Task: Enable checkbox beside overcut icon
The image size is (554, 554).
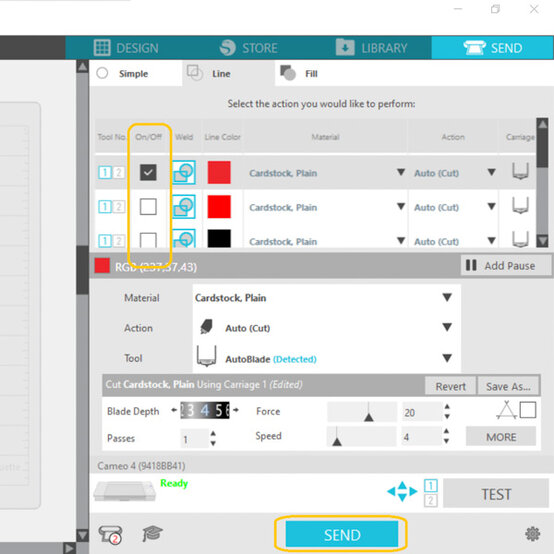Action: point(528,410)
